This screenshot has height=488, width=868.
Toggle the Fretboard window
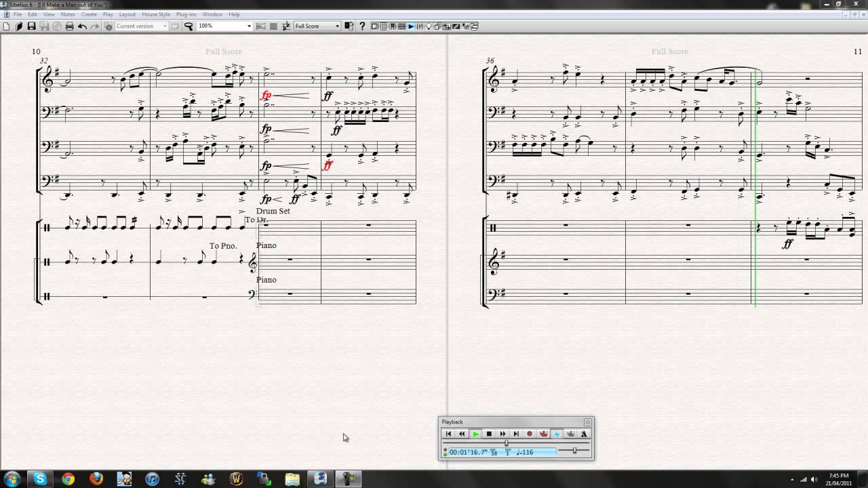point(401,26)
